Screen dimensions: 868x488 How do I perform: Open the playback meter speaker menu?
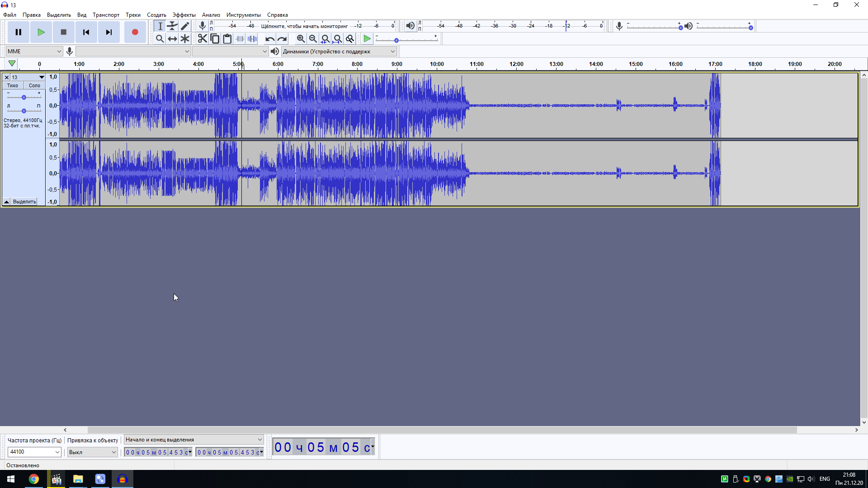tap(410, 26)
